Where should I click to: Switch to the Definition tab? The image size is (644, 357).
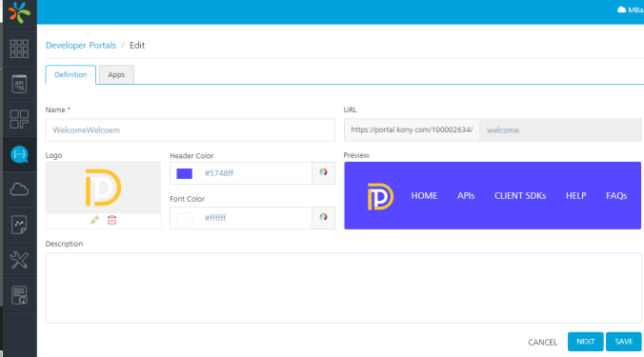tap(70, 74)
